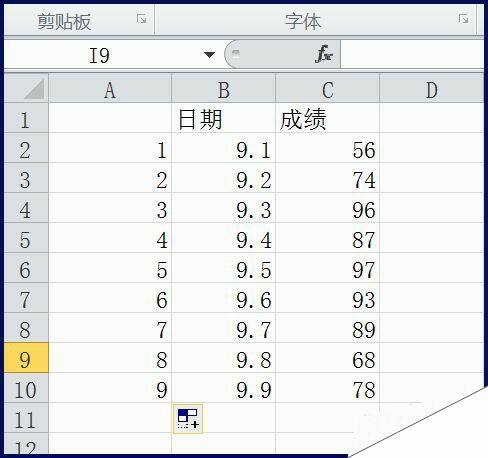Click cell A2 containing 1
The height and width of the screenshot is (458, 488).
[x=110, y=148]
